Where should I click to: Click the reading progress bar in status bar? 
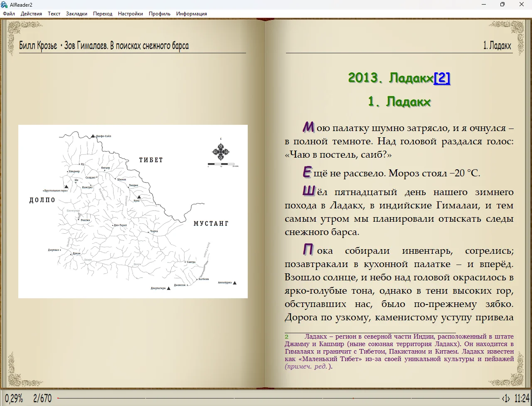click(278, 398)
